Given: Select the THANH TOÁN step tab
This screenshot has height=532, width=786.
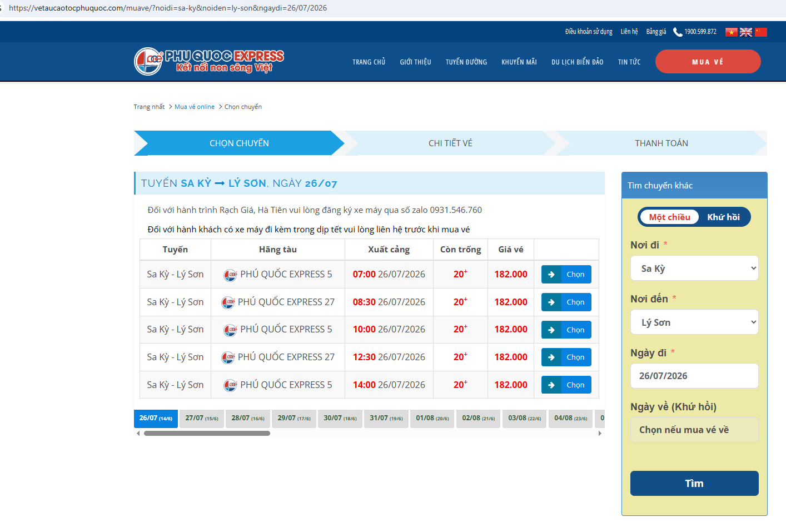Looking at the screenshot, I should pyautogui.click(x=661, y=143).
